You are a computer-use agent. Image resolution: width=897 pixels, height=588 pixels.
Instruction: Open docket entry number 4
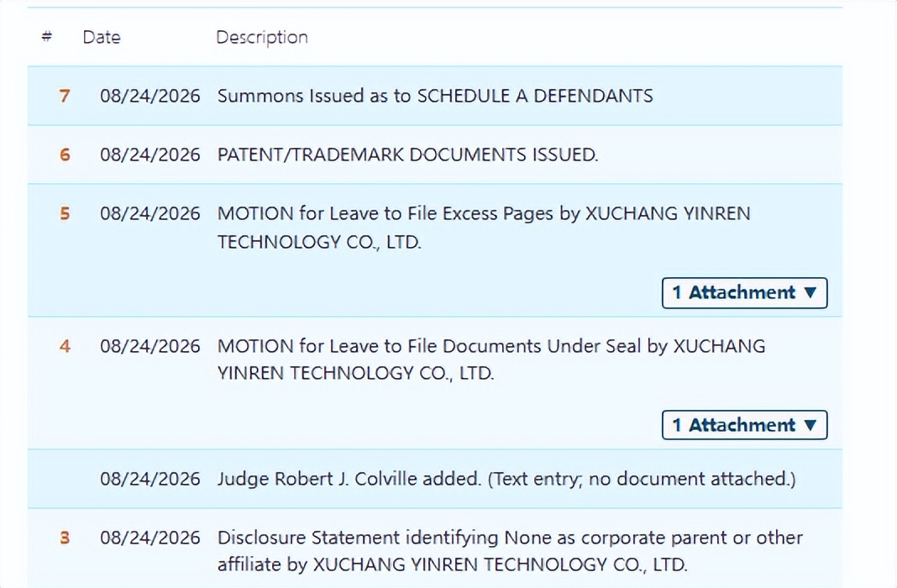click(65, 346)
